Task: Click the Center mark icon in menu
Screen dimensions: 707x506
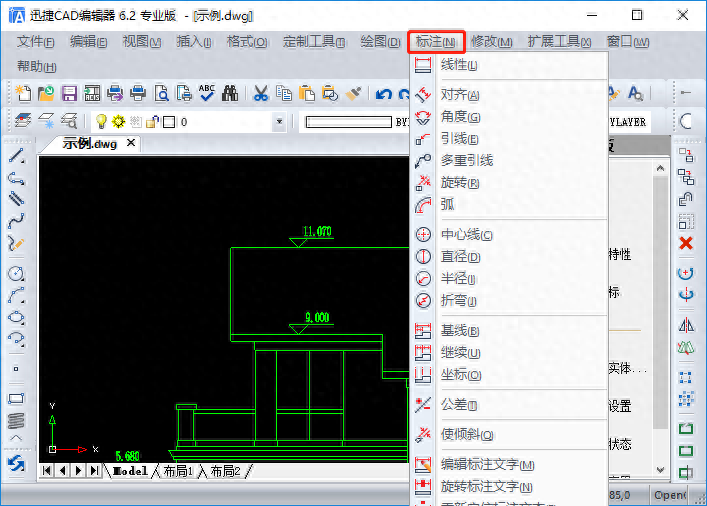Action: pos(423,235)
